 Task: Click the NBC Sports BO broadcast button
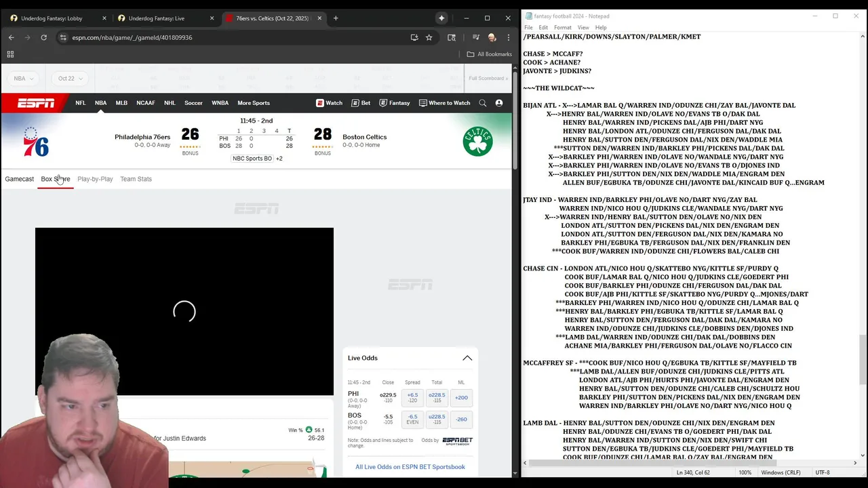pyautogui.click(x=252, y=159)
